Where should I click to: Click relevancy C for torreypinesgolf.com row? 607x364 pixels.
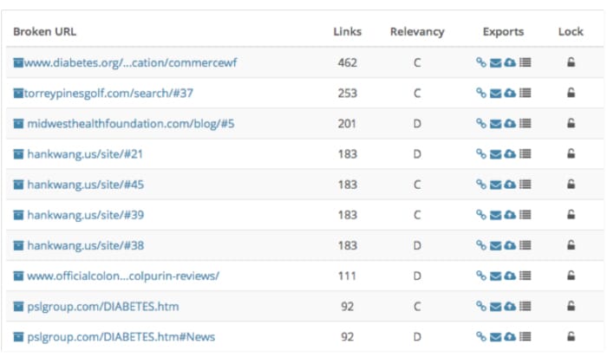[x=417, y=94]
